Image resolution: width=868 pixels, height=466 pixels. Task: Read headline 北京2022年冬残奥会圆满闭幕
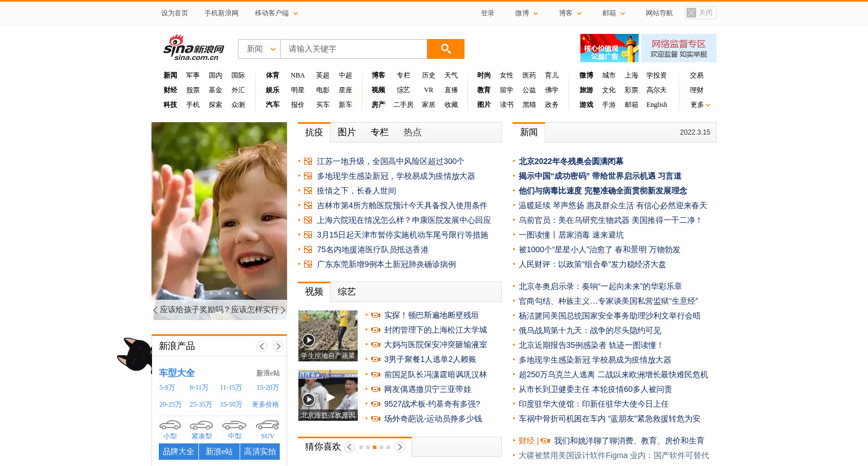coord(571,161)
